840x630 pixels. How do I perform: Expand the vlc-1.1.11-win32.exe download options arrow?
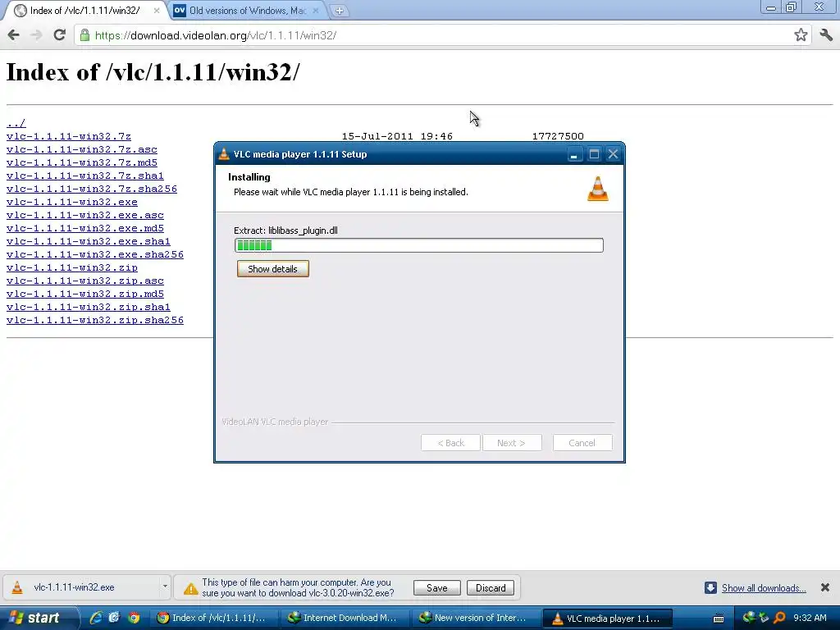(x=164, y=587)
